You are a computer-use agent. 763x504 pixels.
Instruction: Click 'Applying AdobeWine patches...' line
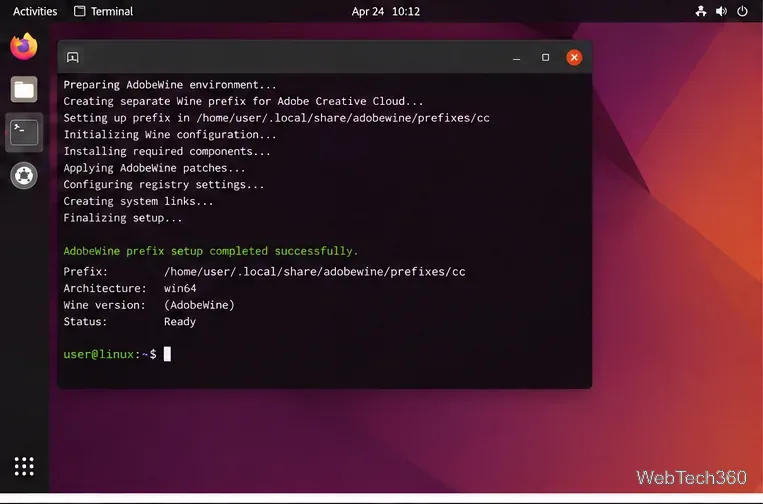click(154, 168)
